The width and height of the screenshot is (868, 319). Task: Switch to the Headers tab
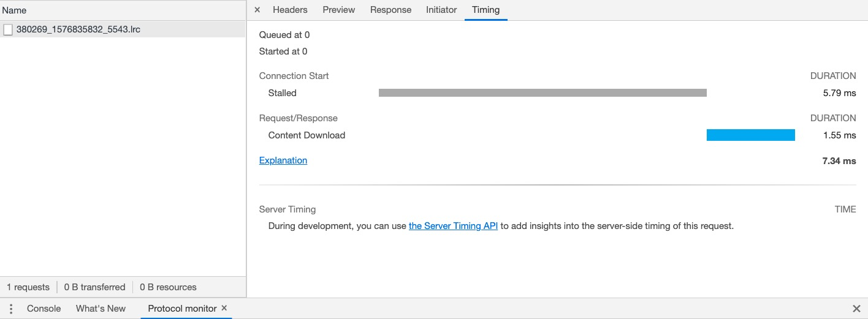click(290, 10)
